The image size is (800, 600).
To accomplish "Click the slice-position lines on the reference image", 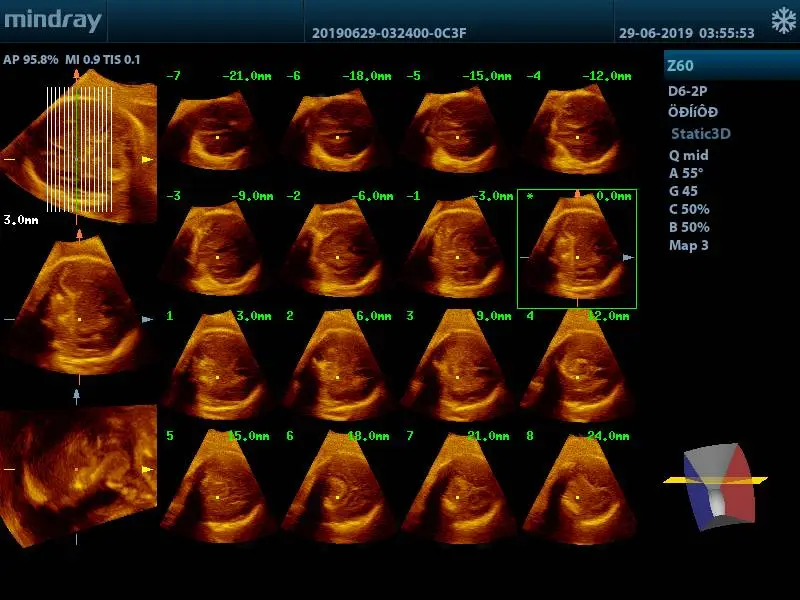I will (78, 150).
